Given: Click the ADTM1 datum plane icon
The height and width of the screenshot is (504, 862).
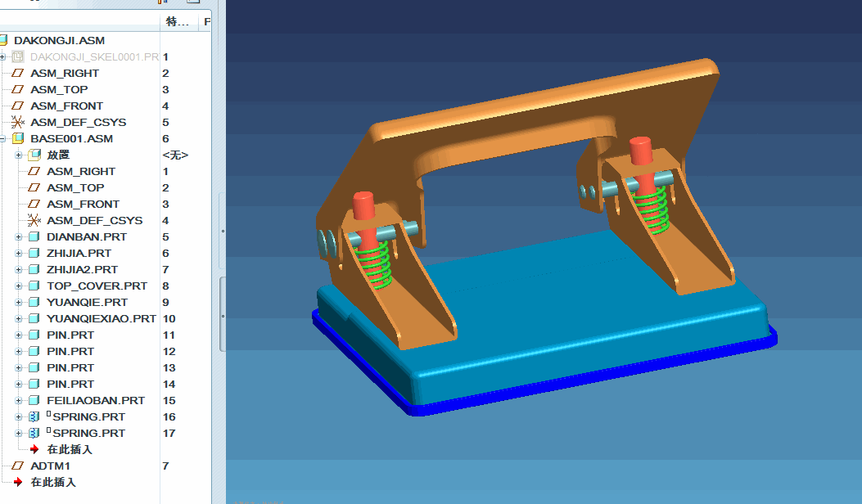Looking at the screenshot, I should 17,466.
